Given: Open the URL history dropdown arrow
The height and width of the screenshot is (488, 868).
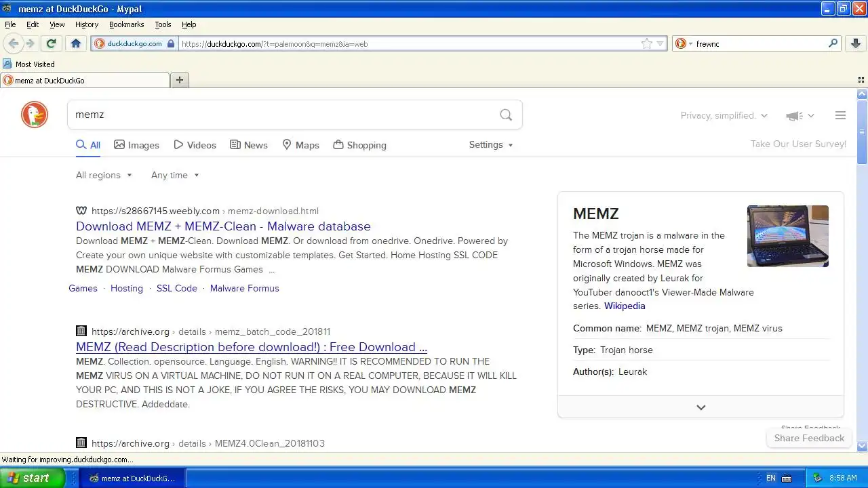Looking at the screenshot, I should tap(660, 44).
